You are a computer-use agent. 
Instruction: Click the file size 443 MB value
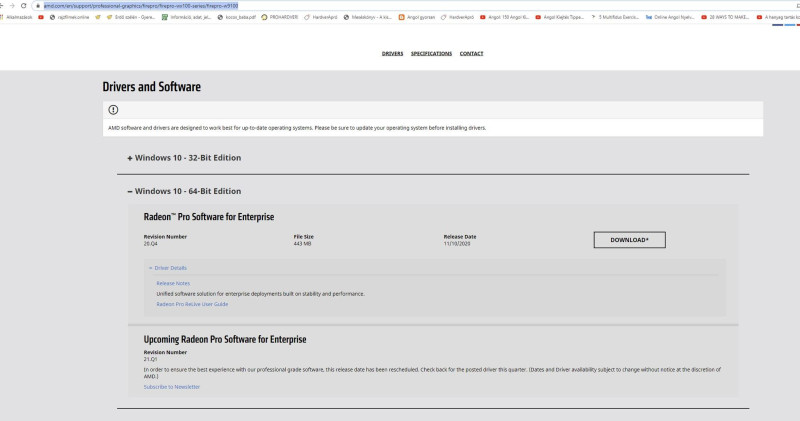[x=302, y=244]
